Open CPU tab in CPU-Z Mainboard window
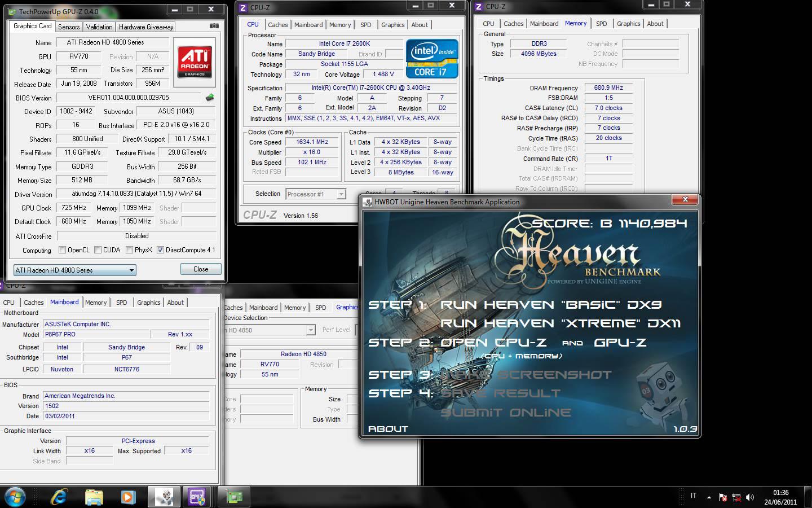This screenshot has width=812, height=508. pyautogui.click(x=9, y=303)
